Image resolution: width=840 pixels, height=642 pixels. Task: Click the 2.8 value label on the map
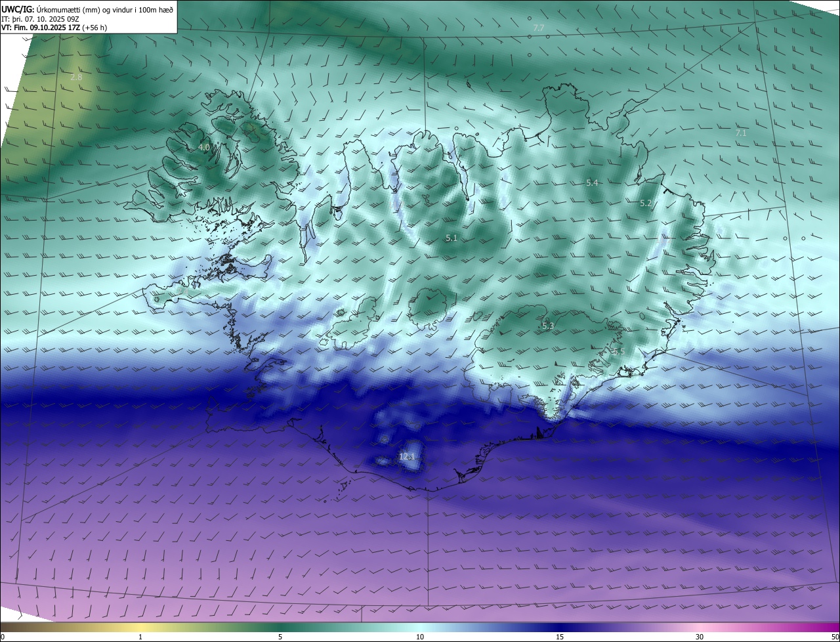(x=76, y=77)
